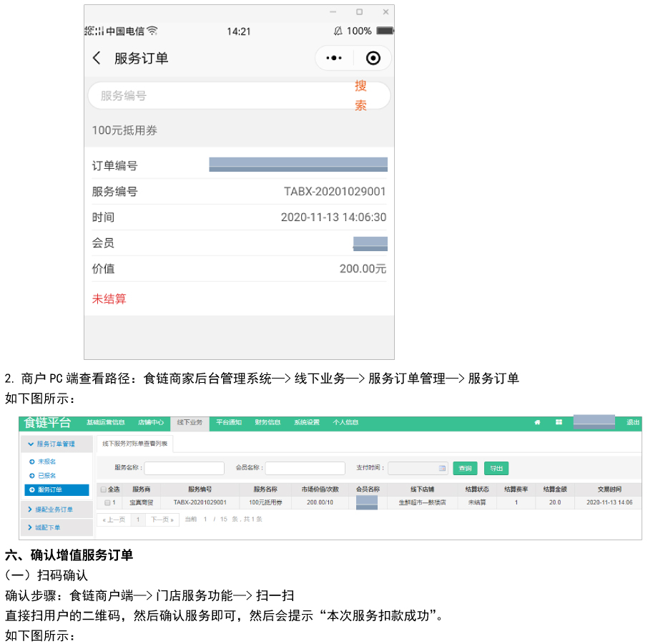This screenshot has height=644, width=658.
Task: Check the 全选 select-all checkbox
Action: [x=103, y=490]
